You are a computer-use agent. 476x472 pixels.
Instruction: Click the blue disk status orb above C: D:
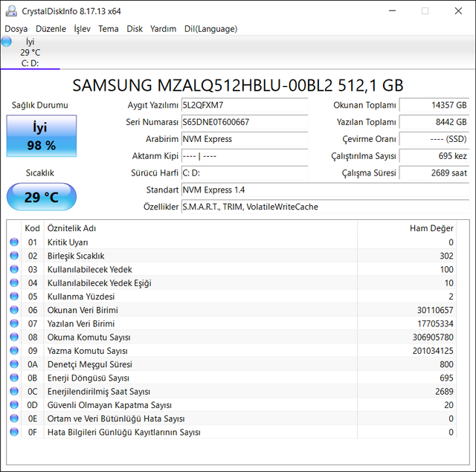click(x=7, y=42)
